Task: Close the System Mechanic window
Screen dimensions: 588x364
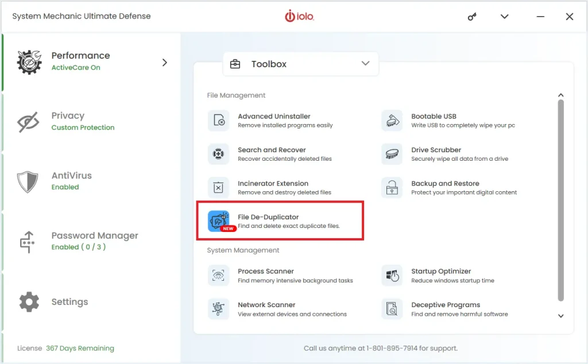Action: [569, 17]
